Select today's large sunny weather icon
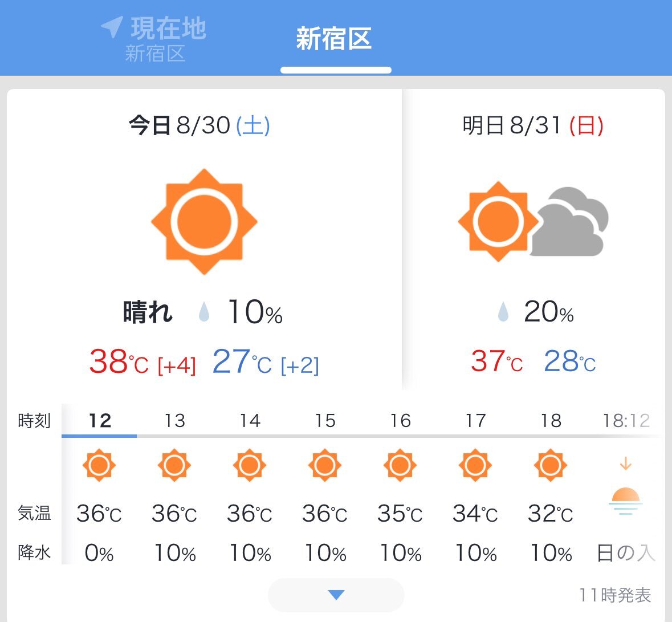The height and width of the screenshot is (622, 672). [x=205, y=222]
